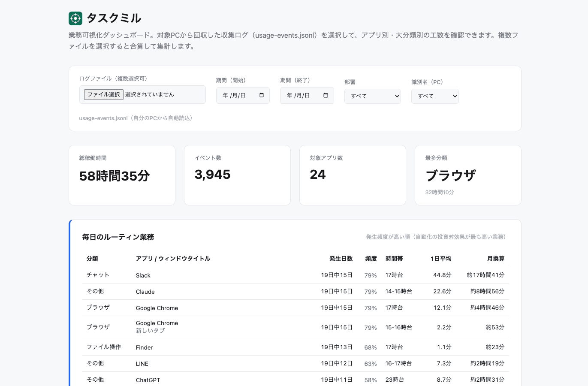Click 19日中13日 in the Finder row
This screenshot has height=386, width=588.
coord(337,347)
